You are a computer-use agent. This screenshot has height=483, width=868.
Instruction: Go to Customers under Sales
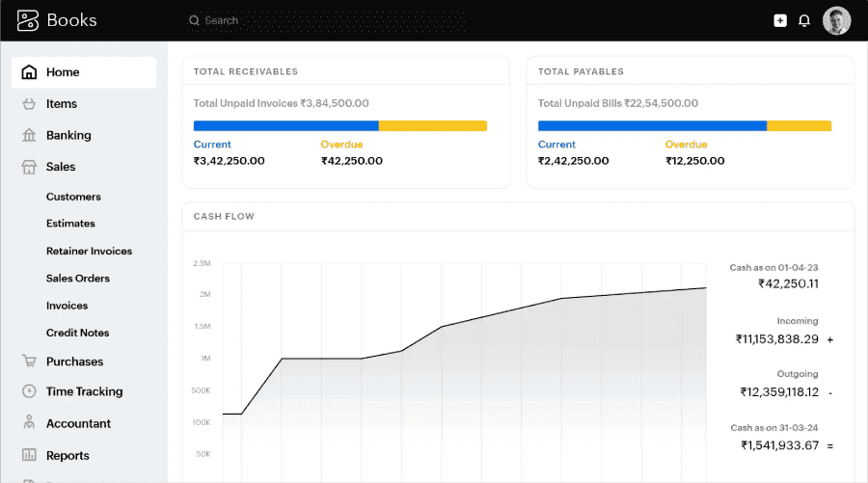[73, 197]
